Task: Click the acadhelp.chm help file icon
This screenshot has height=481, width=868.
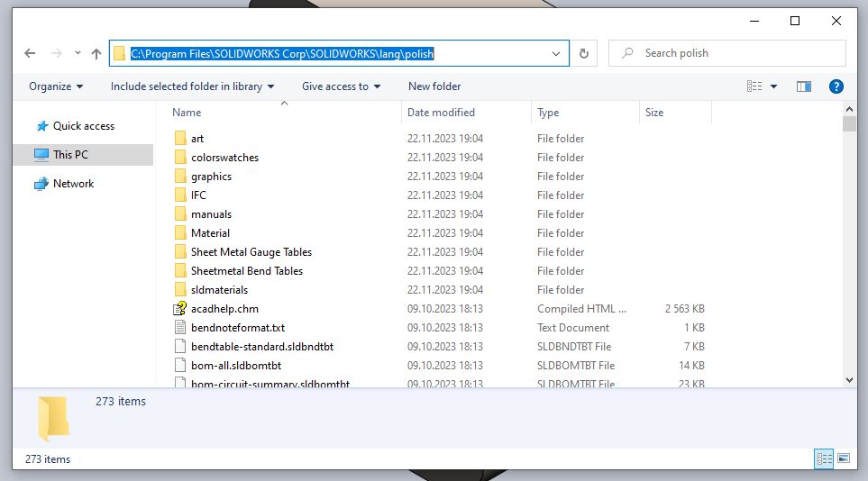Action: click(x=180, y=308)
